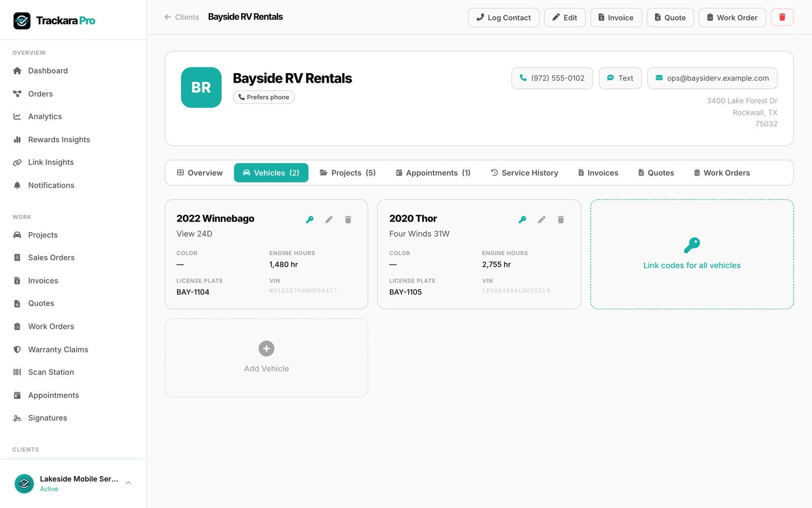Delete the 2022 Winnebago vehicle
812x508 pixels.
pos(348,219)
